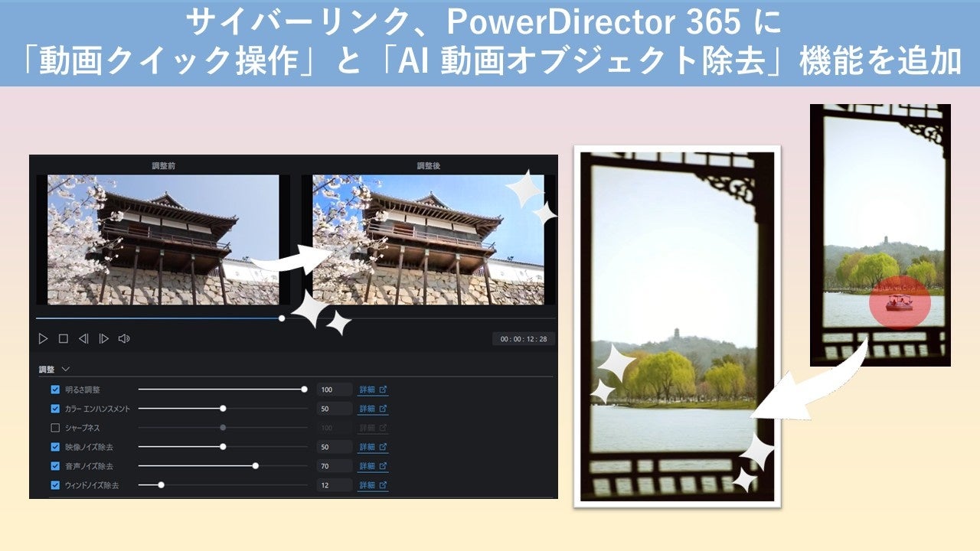Click the 音声ノイズ除去 value field showing 70

coord(335,466)
